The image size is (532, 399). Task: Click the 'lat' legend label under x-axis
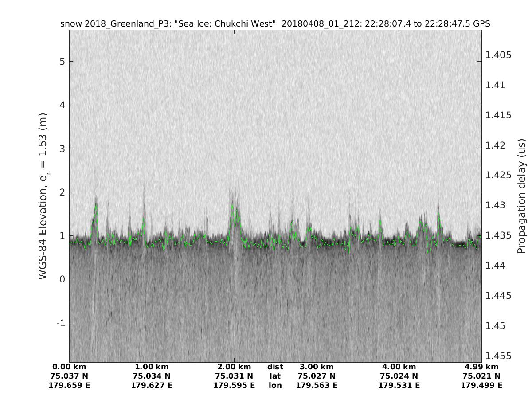click(275, 376)
